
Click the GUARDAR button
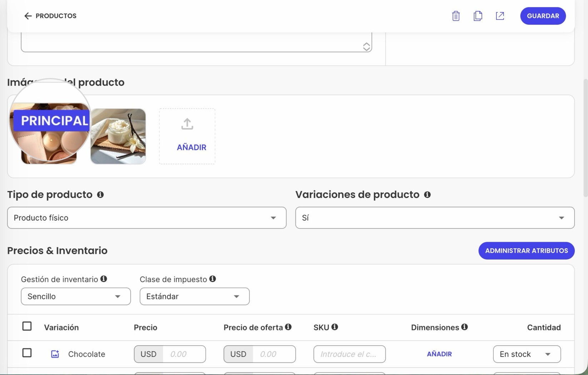coord(543,16)
